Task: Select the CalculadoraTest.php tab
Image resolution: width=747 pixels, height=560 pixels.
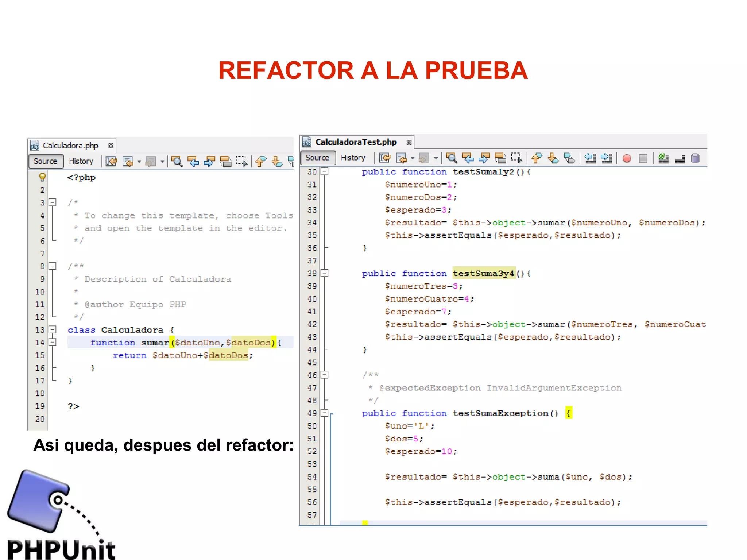Action: point(356,142)
